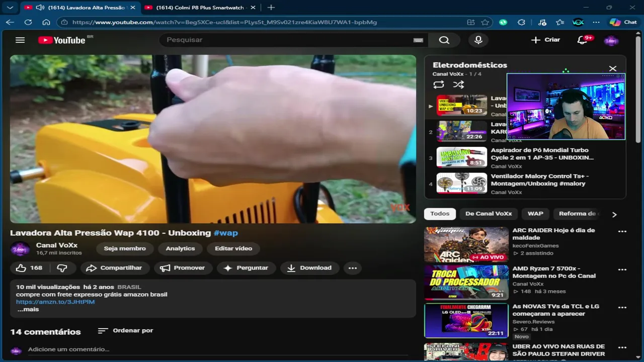The image size is (644, 362).
Task: Open the Criar create menu
Action: click(545, 40)
